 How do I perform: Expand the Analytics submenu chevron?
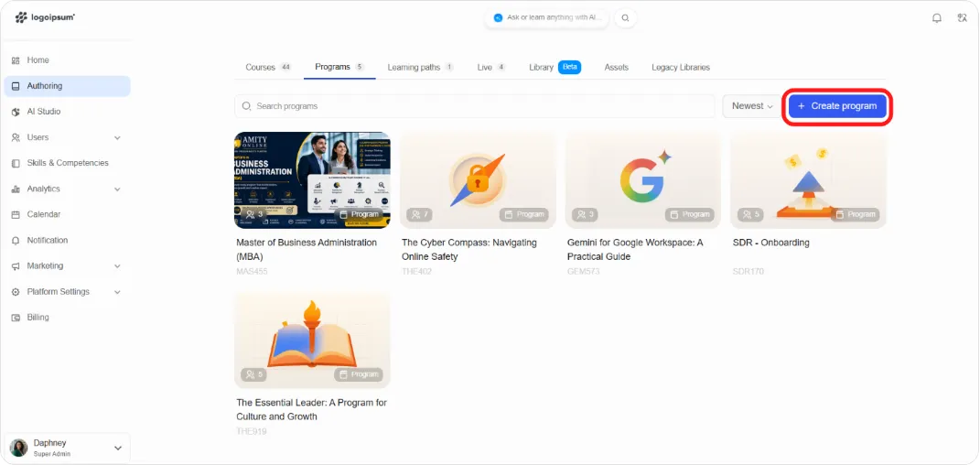click(x=117, y=189)
